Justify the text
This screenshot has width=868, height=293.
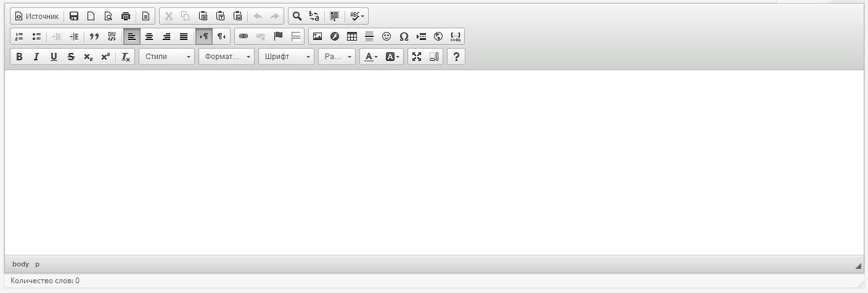pyautogui.click(x=184, y=36)
